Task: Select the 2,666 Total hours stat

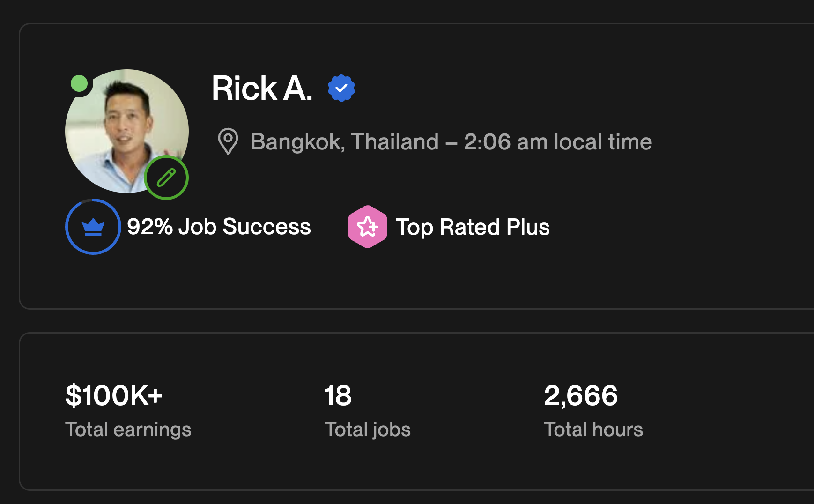Action: point(582,395)
